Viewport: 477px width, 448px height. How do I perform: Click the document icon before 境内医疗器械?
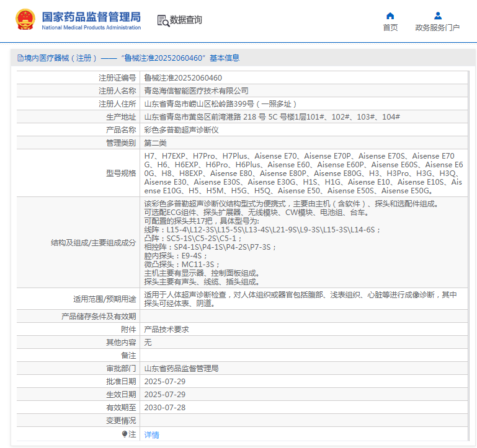click(20, 58)
